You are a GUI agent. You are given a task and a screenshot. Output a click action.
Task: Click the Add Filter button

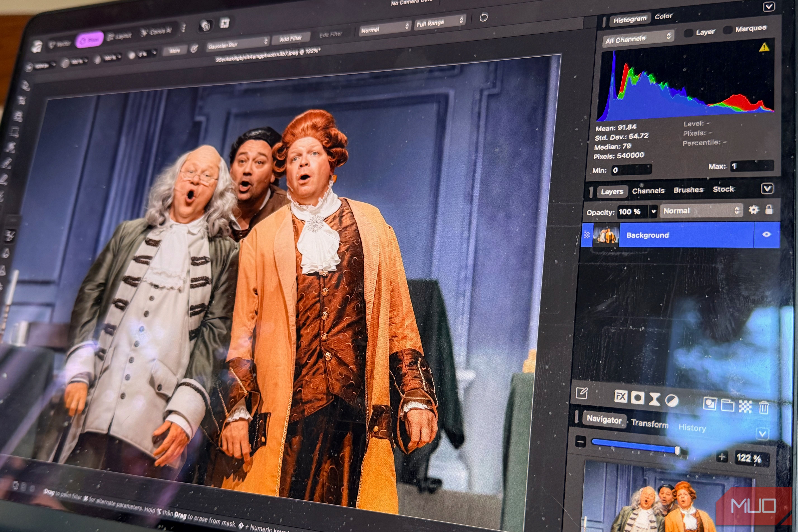290,38
